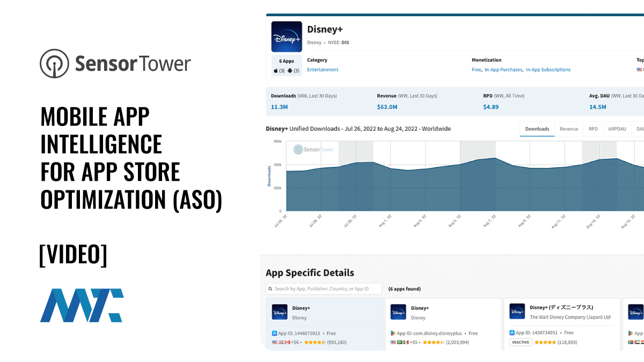Click App ID: 1446075923 text
This screenshot has width=644, height=362.
tap(299, 333)
